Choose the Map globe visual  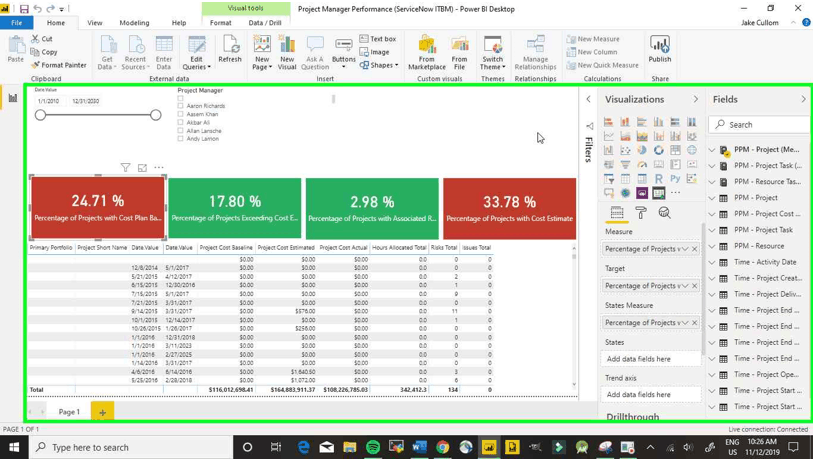tap(692, 150)
